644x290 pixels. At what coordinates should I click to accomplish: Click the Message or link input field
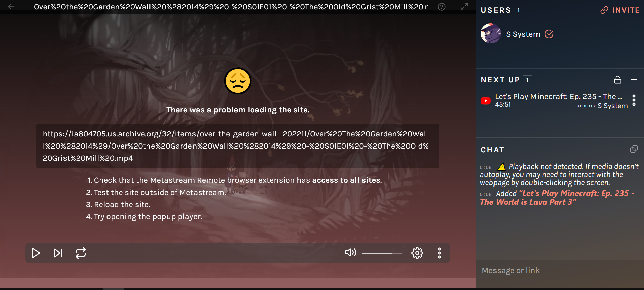[x=560, y=270]
